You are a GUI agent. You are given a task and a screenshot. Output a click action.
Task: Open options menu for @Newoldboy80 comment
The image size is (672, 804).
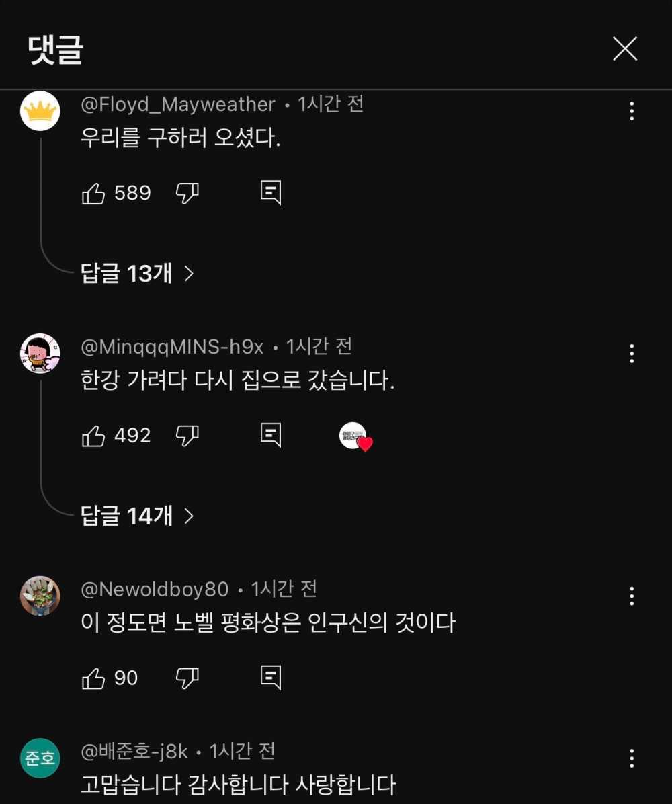(631, 596)
